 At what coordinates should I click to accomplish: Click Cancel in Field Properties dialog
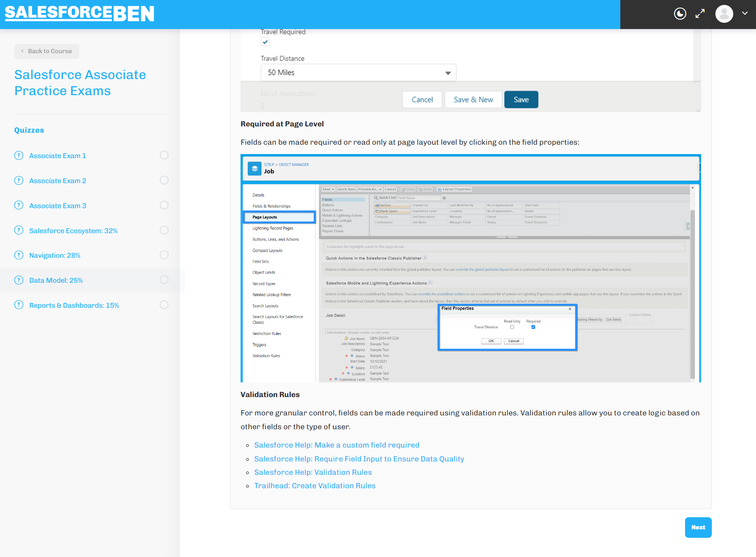tap(514, 341)
